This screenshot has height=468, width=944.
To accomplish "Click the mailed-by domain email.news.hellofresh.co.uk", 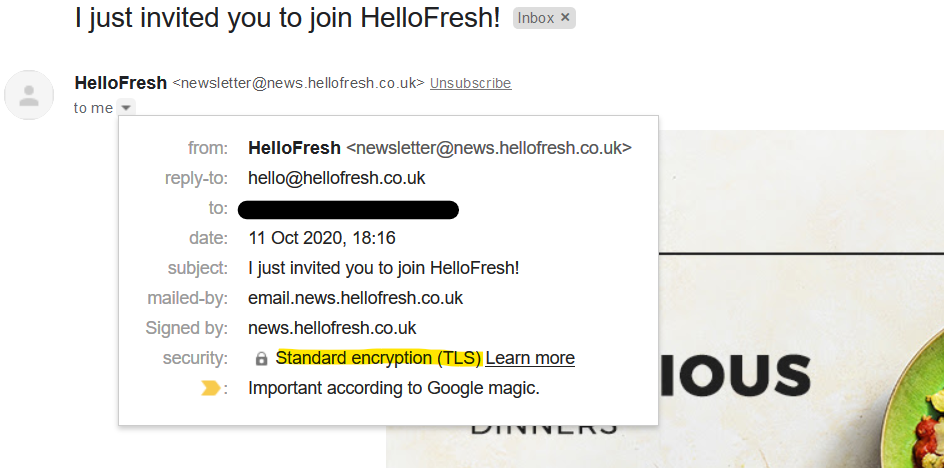I will pyautogui.click(x=355, y=298).
